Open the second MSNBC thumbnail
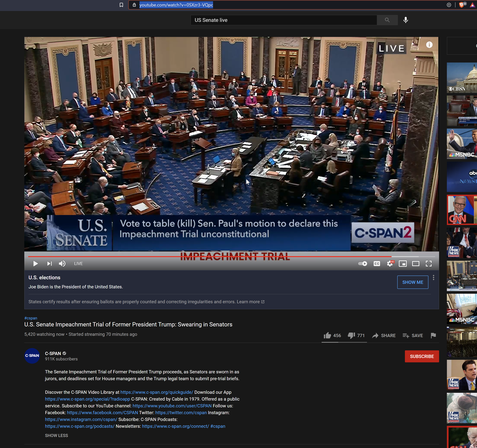The width and height of the screenshot is (477, 448). point(462,309)
